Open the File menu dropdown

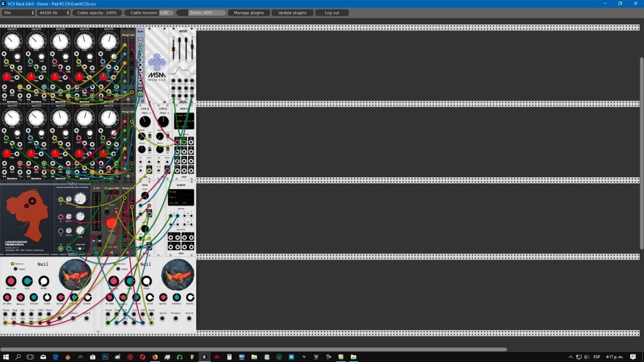point(18,13)
